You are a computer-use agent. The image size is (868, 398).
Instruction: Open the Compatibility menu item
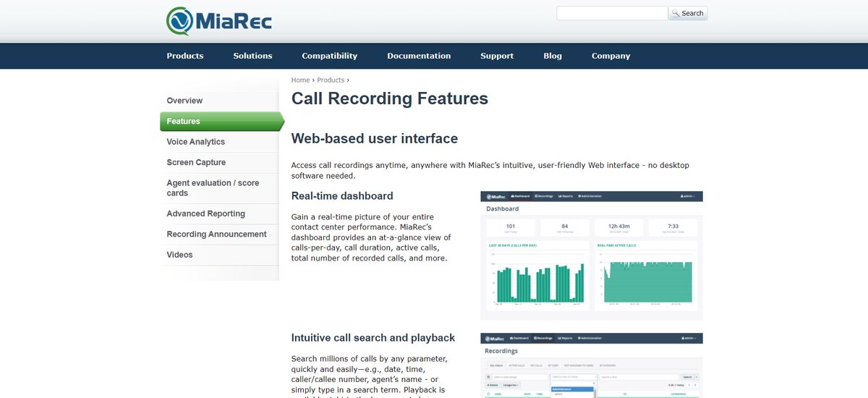pyautogui.click(x=330, y=56)
